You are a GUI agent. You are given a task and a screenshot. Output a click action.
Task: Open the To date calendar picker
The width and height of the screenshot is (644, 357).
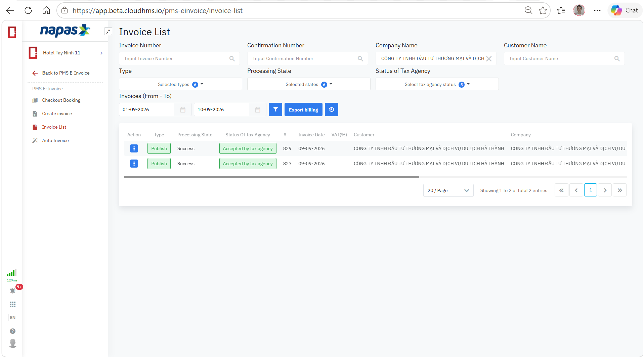pos(258,110)
